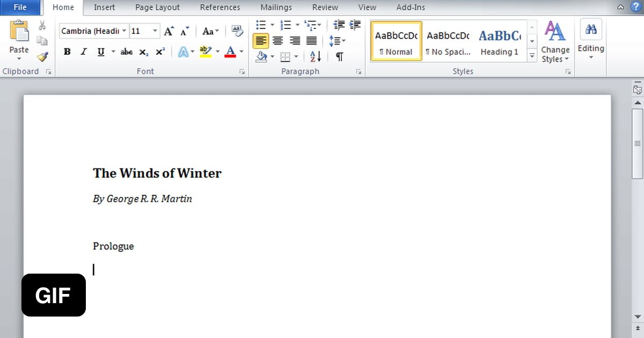Click the Sort A-Z icon

point(316,56)
